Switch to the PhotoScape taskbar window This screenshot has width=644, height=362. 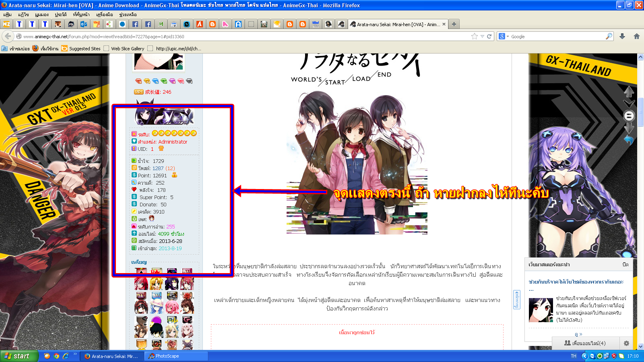pos(176,356)
